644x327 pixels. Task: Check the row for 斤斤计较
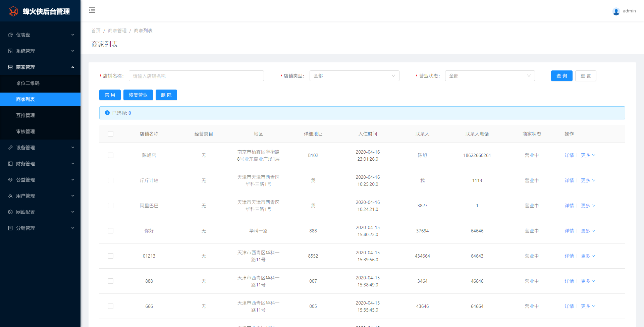point(111,180)
